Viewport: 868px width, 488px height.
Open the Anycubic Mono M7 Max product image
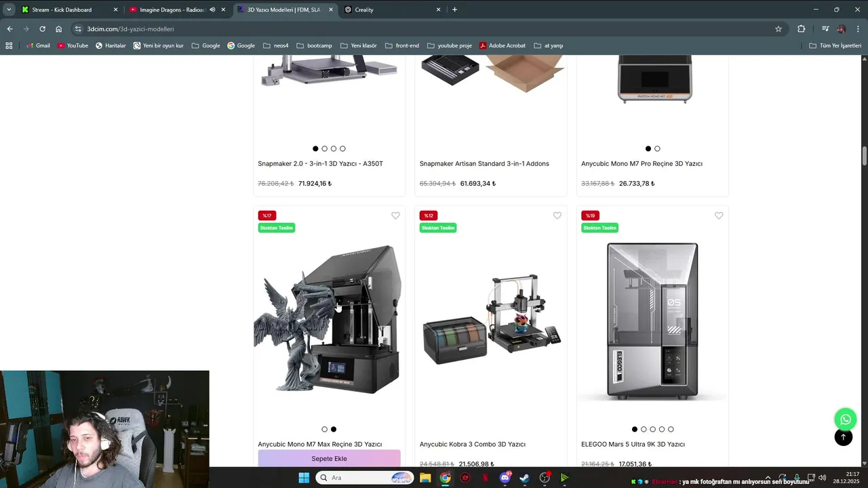click(x=329, y=319)
